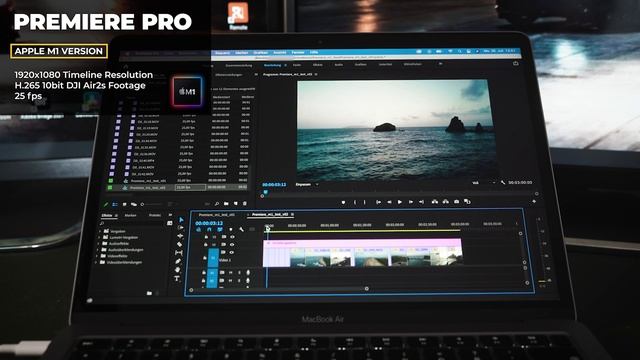
Task: Select the Type tool
Action: click(177, 279)
